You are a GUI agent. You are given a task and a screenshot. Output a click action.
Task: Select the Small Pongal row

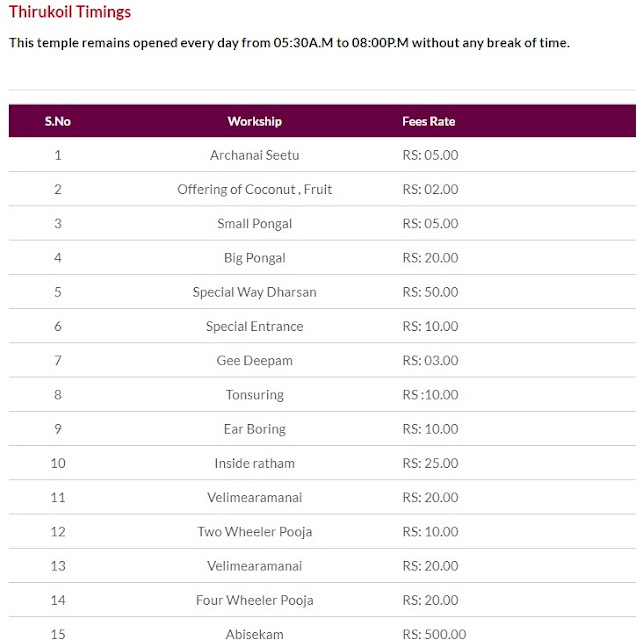pos(322,223)
